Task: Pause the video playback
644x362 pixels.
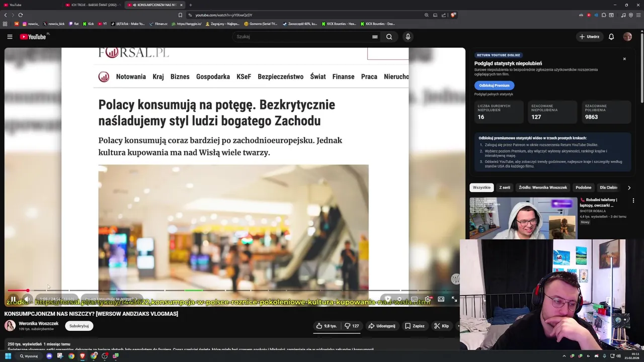Action: coord(13,299)
